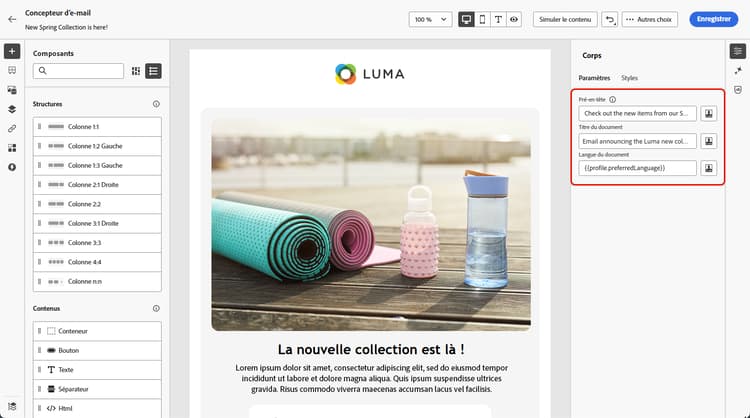Screen dimensions: 750x418
Task: Open Autres choix menu
Action: coord(650,20)
